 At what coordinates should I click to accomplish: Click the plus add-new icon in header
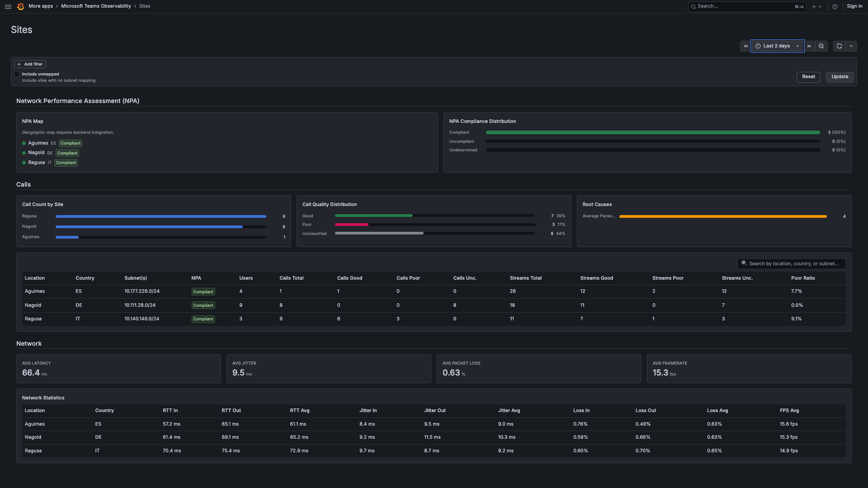(x=814, y=6)
